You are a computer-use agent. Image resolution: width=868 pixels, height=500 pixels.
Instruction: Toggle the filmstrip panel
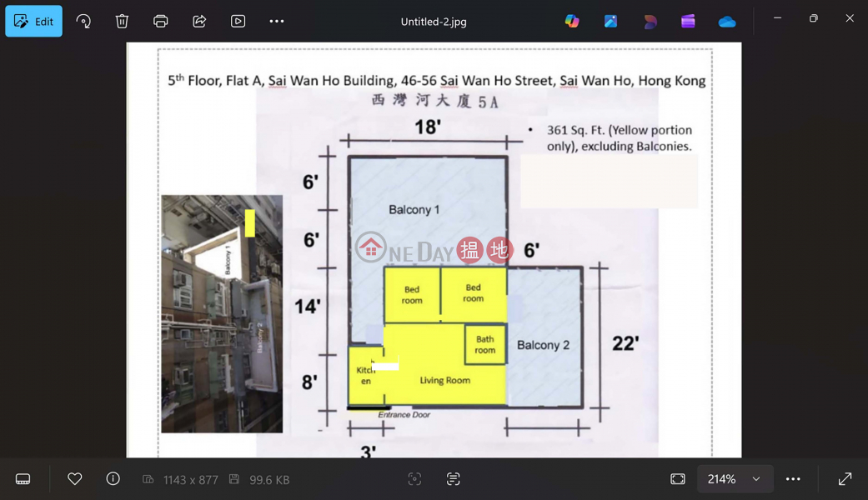click(x=23, y=479)
